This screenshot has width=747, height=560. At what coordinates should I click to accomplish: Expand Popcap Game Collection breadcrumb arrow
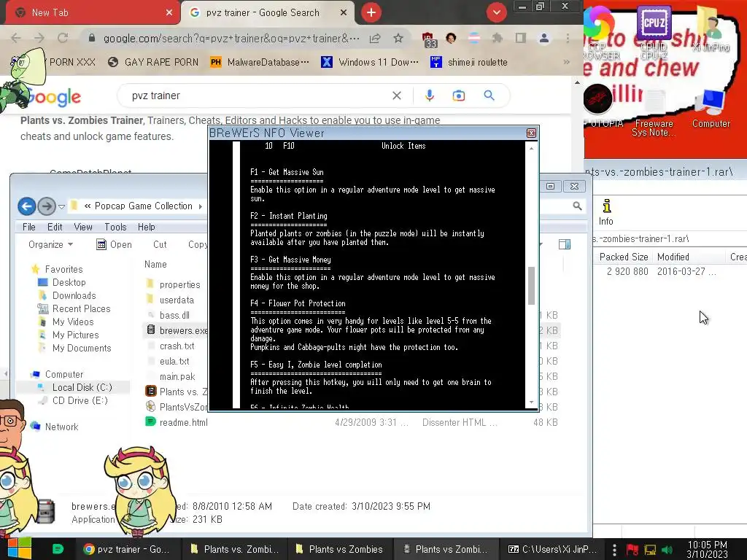click(x=200, y=206)
